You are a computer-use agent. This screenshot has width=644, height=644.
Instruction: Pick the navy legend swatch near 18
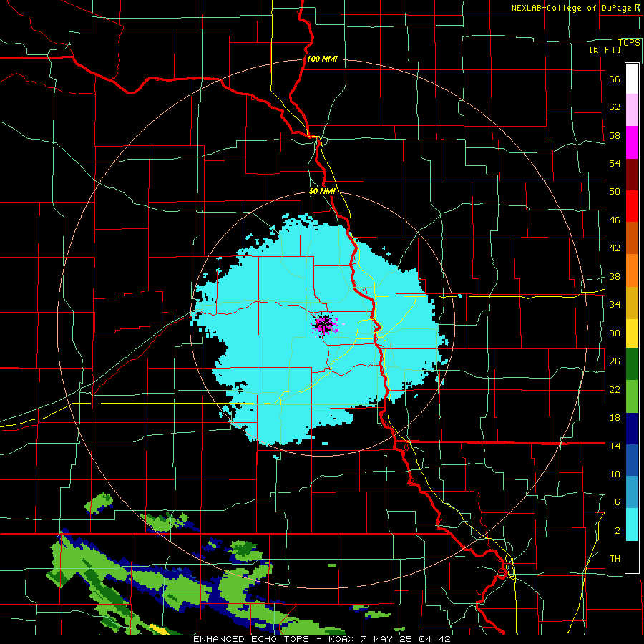point(632,429)
